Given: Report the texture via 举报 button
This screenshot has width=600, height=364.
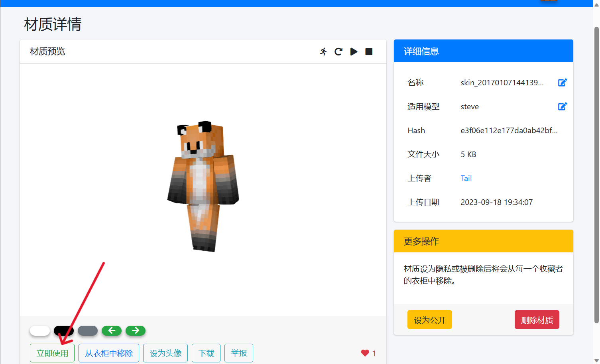Looking at the screenshot, I should (239, 353).
